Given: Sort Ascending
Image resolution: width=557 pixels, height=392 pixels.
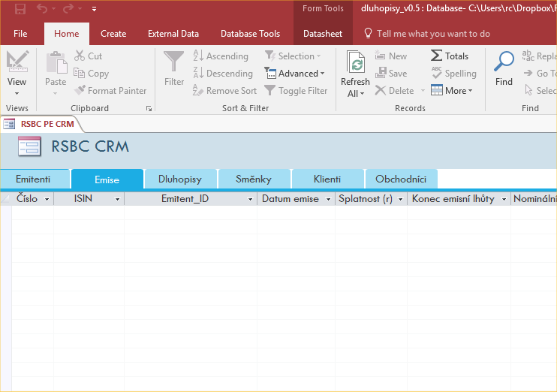Looking at the screenshot, I should 221,56.
